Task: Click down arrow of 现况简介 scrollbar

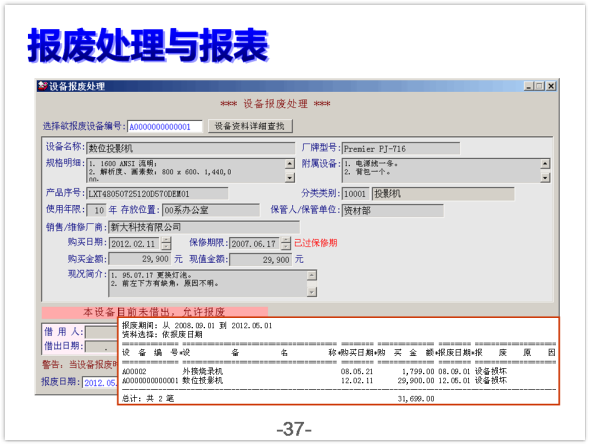Action: pyautogui.click(x=312, y=292)
